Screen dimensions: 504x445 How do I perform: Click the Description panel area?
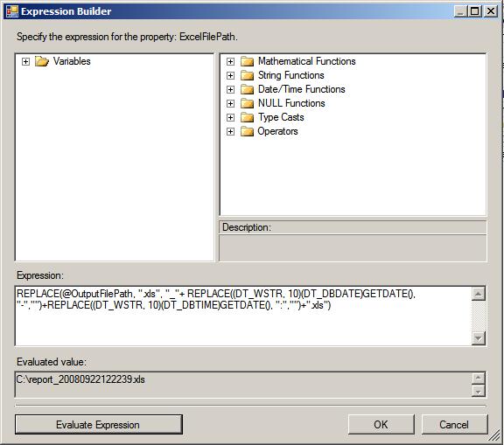tap(353, 247)
